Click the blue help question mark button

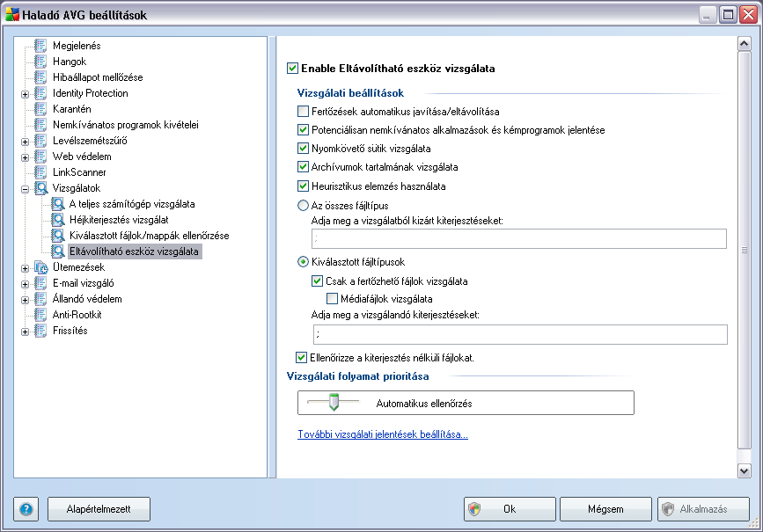point(26,509)
